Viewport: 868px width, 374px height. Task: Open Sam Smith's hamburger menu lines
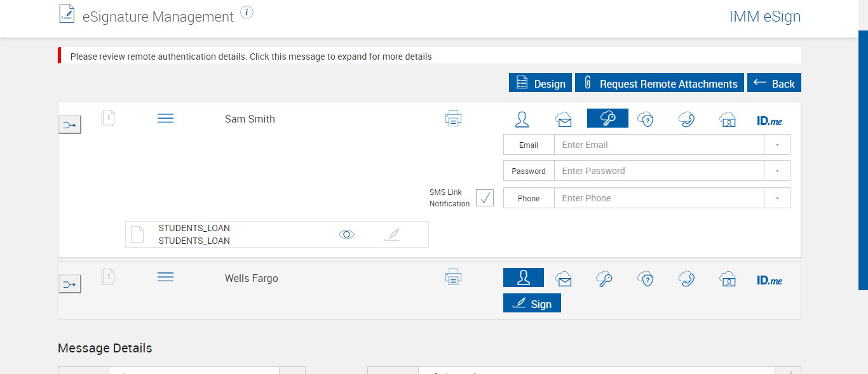pyautogui.click(x=165, y=119)
